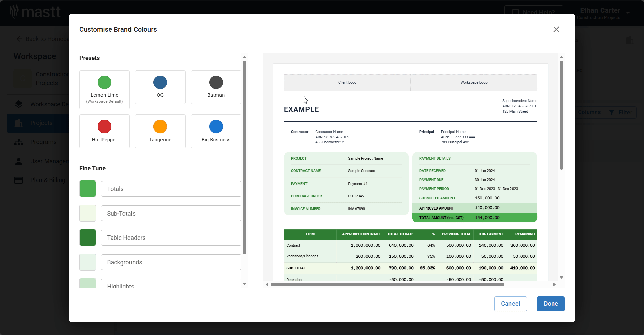The height and width of the screenshot is (335, 644).
Task: Close the Customise Brand Colours dialog
Action: pyautogui.click(x=556, y=29)
